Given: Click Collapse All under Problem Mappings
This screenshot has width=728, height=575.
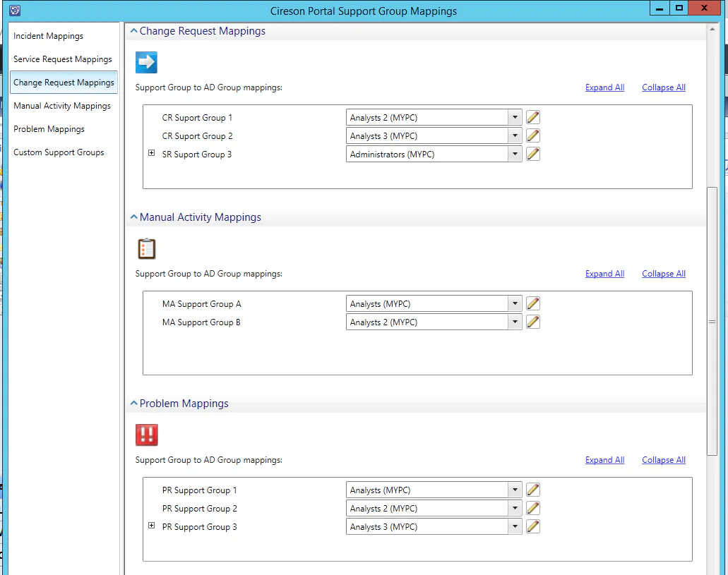Looking at the screenshot, I should tap(664, 460).
